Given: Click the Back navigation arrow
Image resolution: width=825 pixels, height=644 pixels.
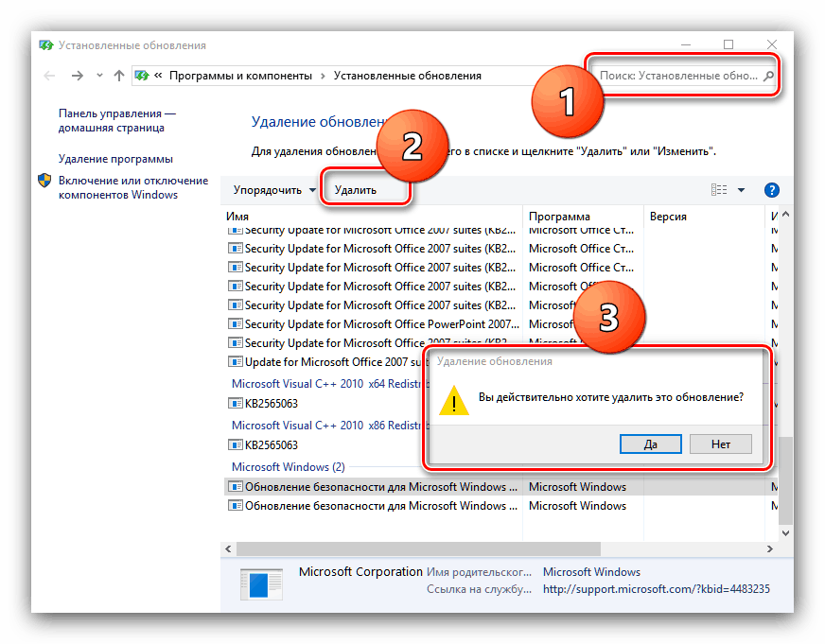Looking at the screenshot, I should (x=49, y=76).
